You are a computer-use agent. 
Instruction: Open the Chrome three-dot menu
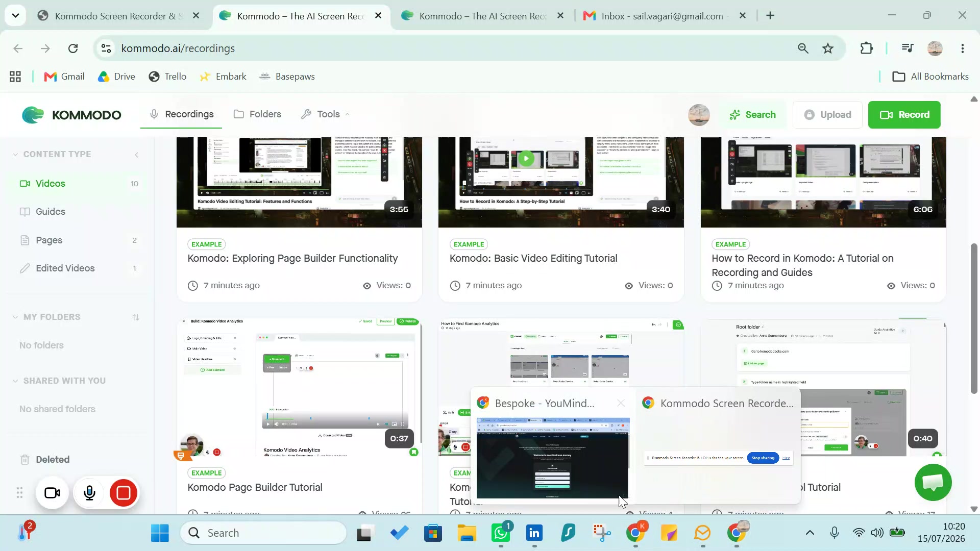tap(963, 48)
